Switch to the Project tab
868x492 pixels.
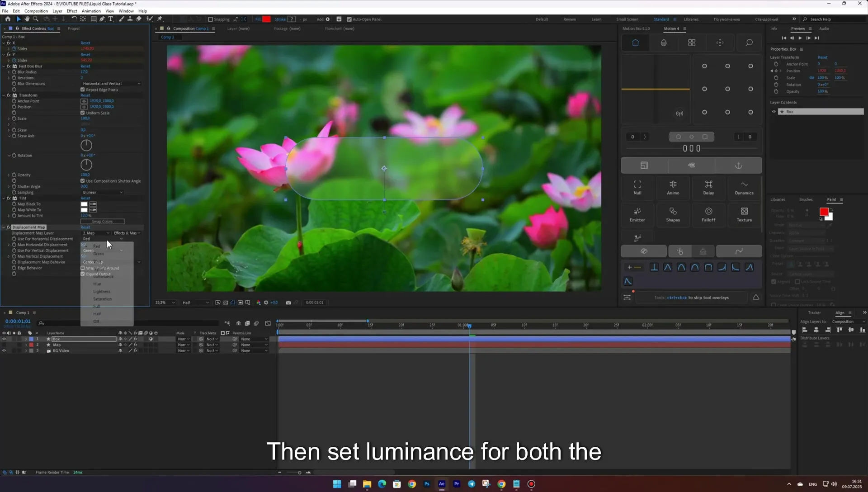pos(74,28)
